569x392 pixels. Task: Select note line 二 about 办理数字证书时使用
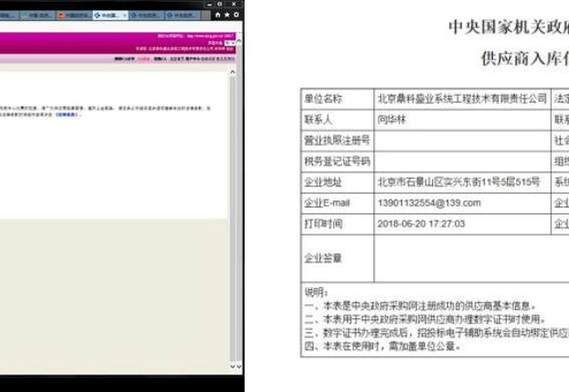coord(425,319)
